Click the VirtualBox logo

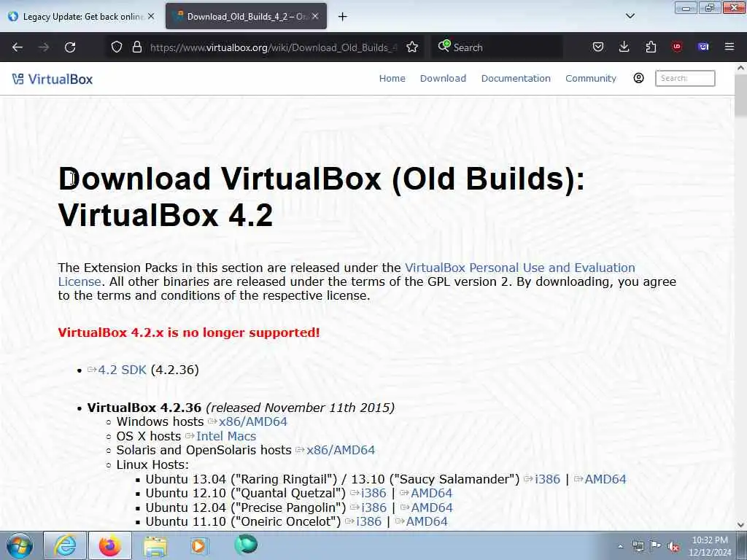pos(53,79)
